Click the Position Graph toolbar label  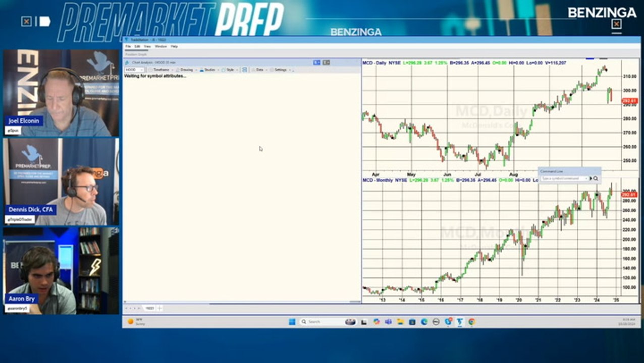click(135, 54)
